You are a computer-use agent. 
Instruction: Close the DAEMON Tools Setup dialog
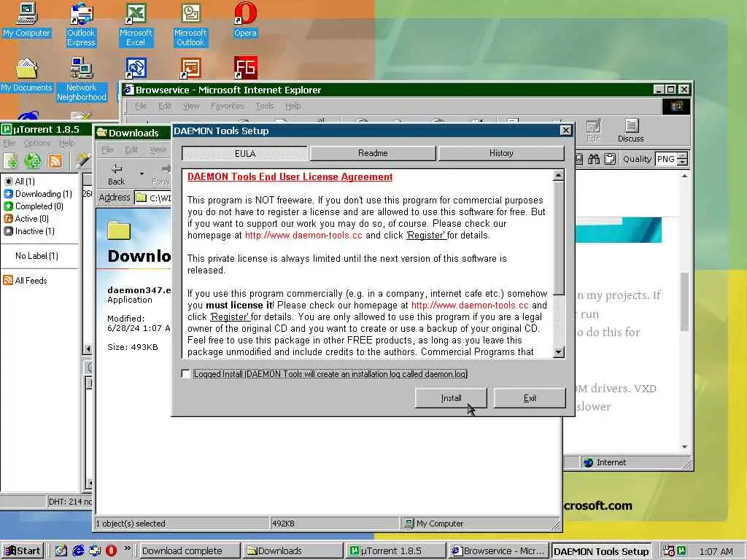point(565,131)
